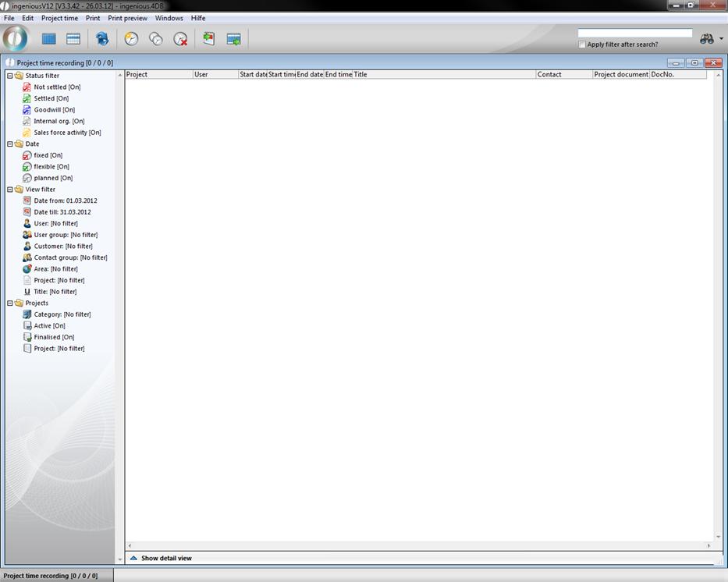Viewport: 728px width, 582px height.
Task: Toggle the 'Goodwill [On]' status filter
Action: pos(54,110)
